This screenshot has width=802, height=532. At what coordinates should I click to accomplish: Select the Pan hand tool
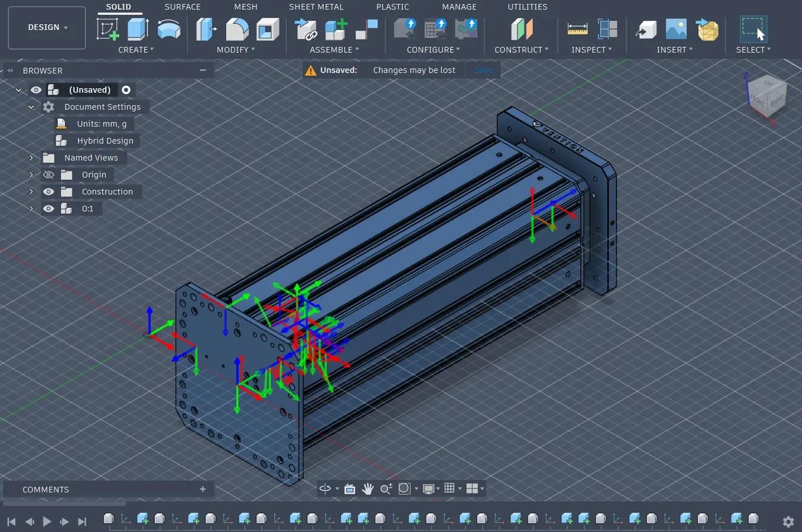click(x=368, y=488)
